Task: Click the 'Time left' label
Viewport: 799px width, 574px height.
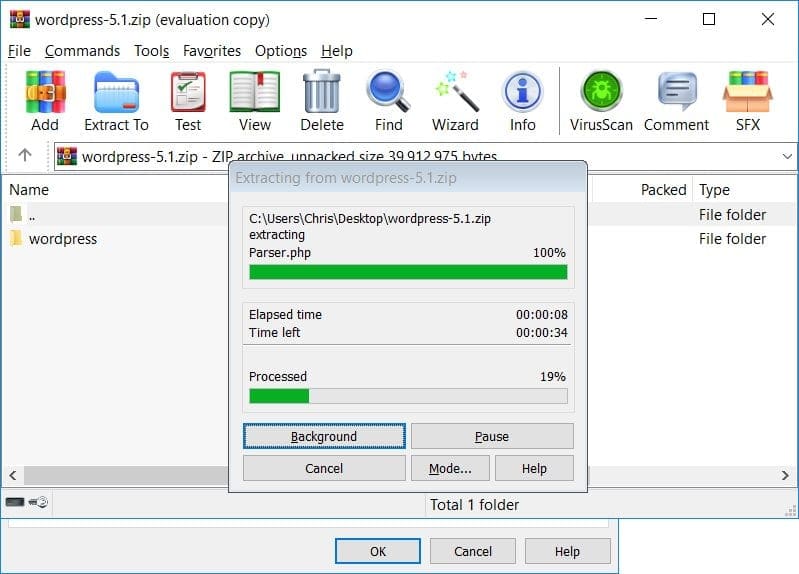Action: [x=274, y=332]
